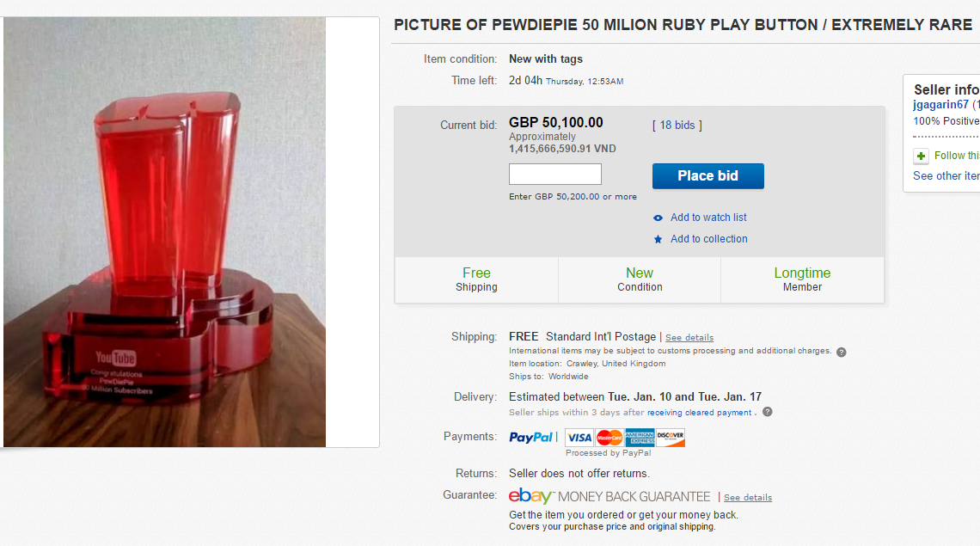Click the PayPal payment icon
Screen dimensions: 980x546
531,437
